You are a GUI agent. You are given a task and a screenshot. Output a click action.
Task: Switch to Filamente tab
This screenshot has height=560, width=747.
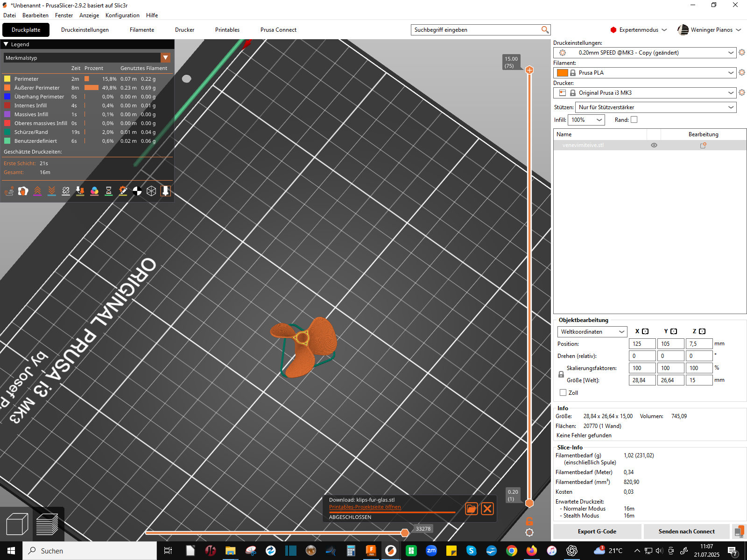[x=142, y=30]
